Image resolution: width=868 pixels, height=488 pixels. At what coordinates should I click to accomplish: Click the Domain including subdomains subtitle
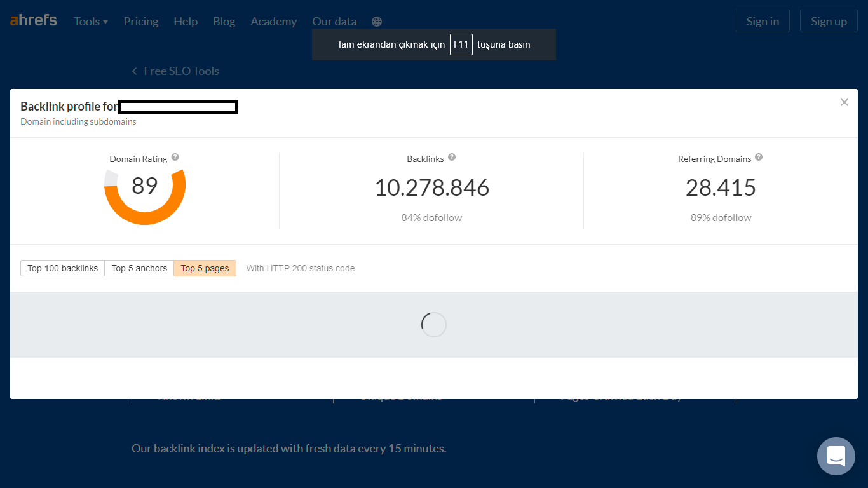pos(78,121)
